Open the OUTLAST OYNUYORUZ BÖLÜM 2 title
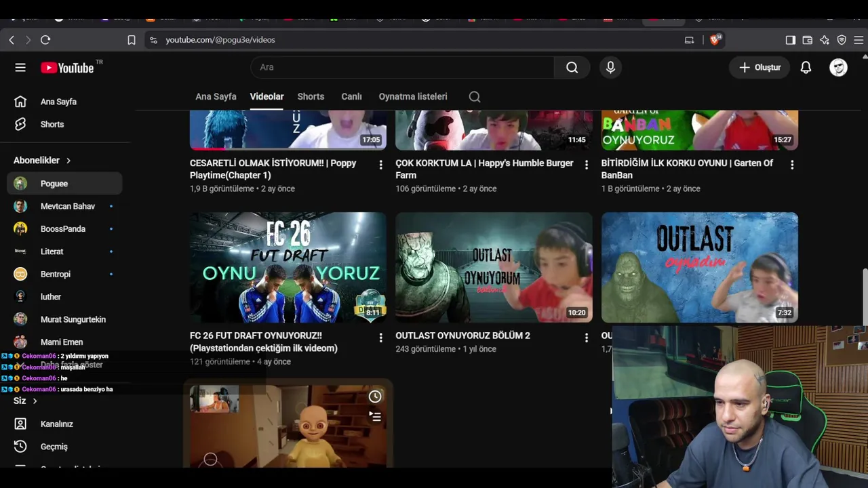 point(463,335)
